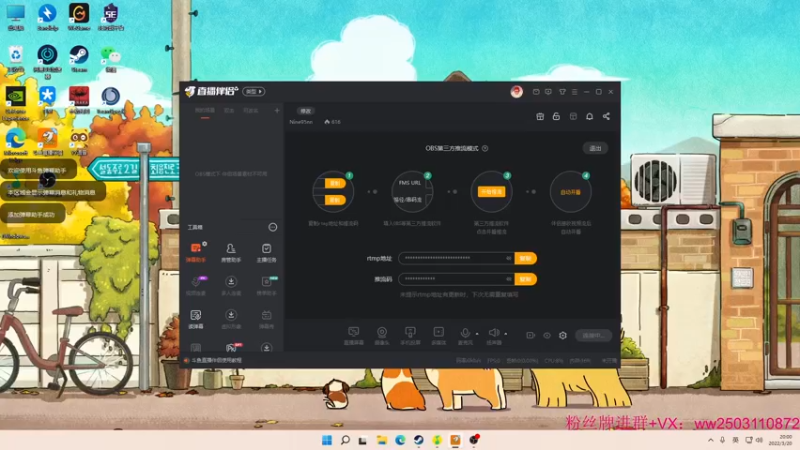800x450 pixels.
Task: Click the mail message icon in title bar
Action: [x=536, y=92]
